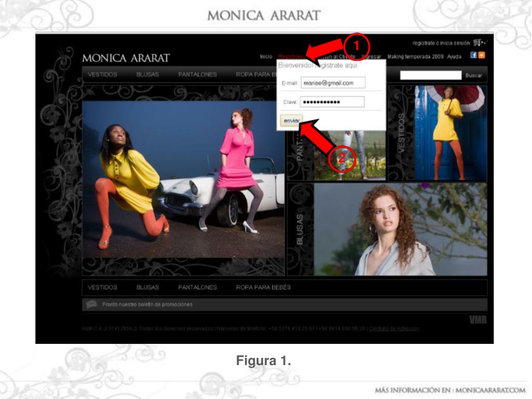The image size is (532, 399).
Task: Open the Facebook icon link
Action: 473,55
